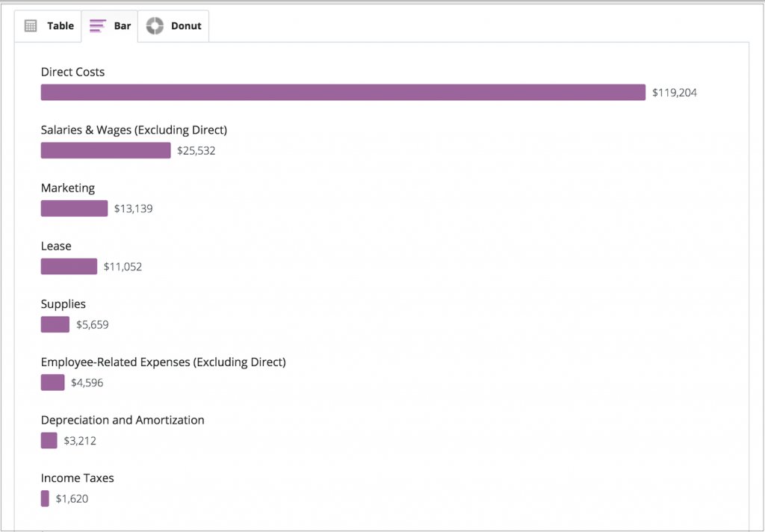The height and width of the screenshot is (532, 765).
Task: Click the Lease bar
Action: 69,266
